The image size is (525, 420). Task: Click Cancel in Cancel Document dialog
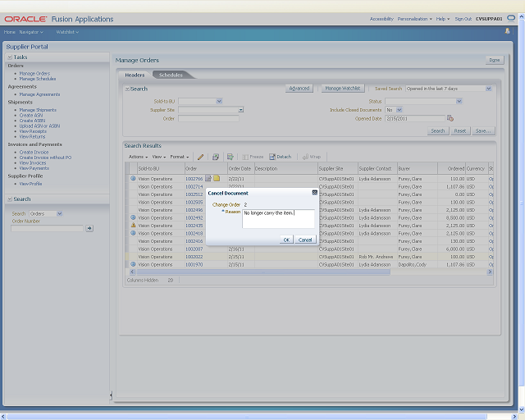click(305, 240)
